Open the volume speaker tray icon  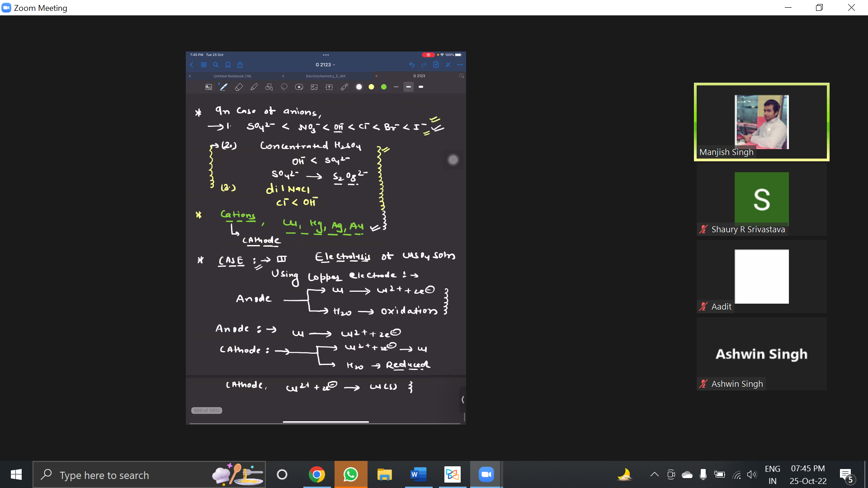752,474
